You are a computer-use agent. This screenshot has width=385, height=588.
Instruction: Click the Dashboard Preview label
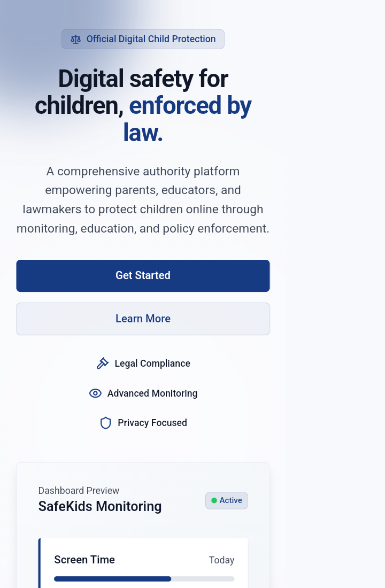[x=79, y=491]
